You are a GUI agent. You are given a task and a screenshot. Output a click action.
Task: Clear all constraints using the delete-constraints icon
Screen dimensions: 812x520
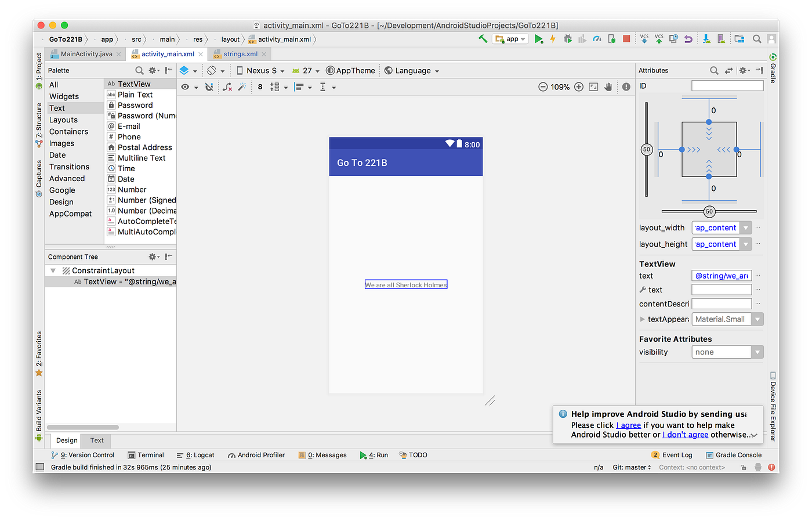(227, 86)
